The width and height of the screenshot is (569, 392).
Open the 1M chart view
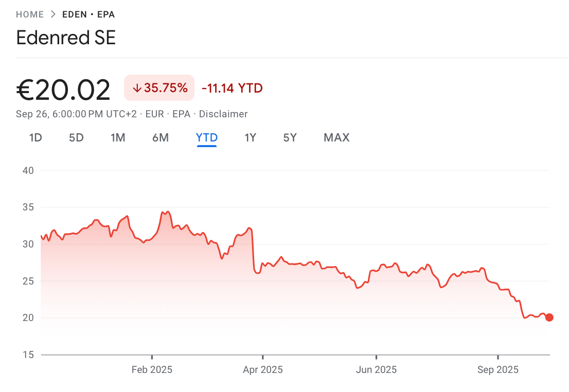pyautogui.click(x=118, y=137)
